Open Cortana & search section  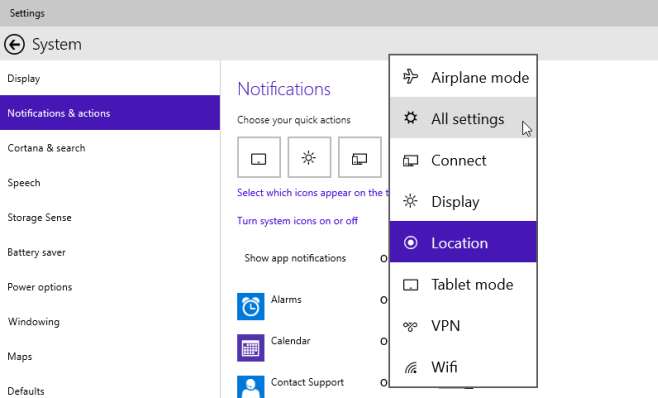pyautogui.click(x=110, y=148)
